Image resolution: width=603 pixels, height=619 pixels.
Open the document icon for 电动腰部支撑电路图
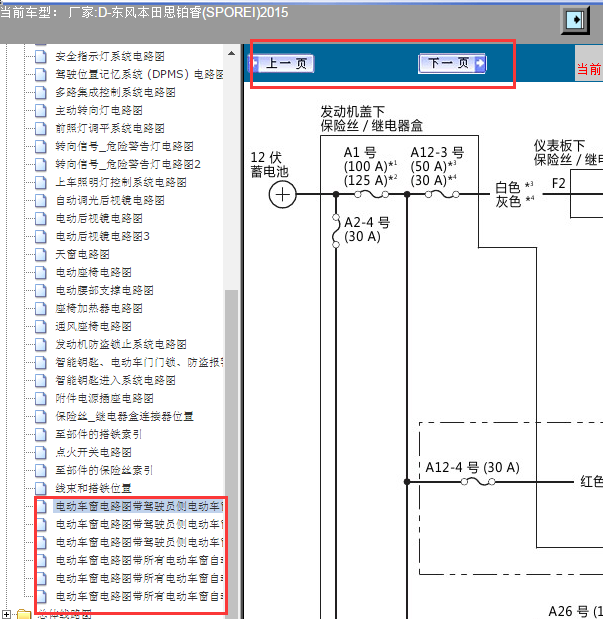[x=41, y=290]
